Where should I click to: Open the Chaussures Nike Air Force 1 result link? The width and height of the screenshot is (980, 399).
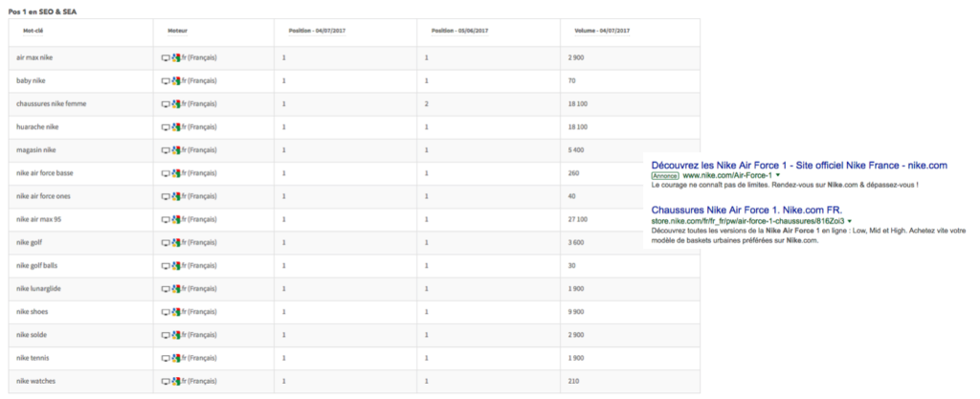746,210
